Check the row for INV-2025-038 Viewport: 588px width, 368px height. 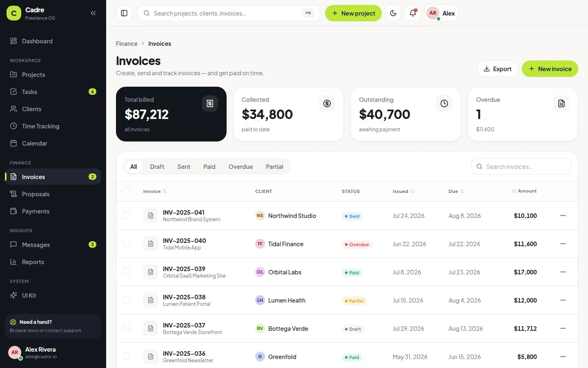pos(127,300)
